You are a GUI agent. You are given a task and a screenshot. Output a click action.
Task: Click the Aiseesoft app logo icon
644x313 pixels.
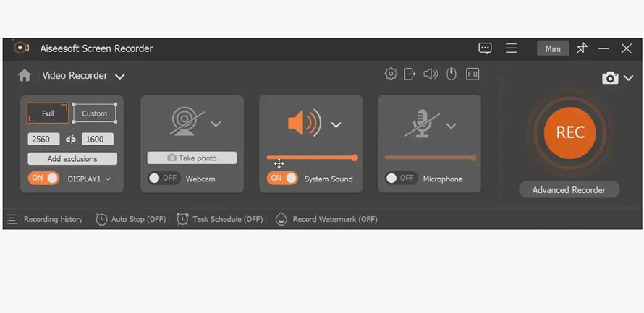20,48
